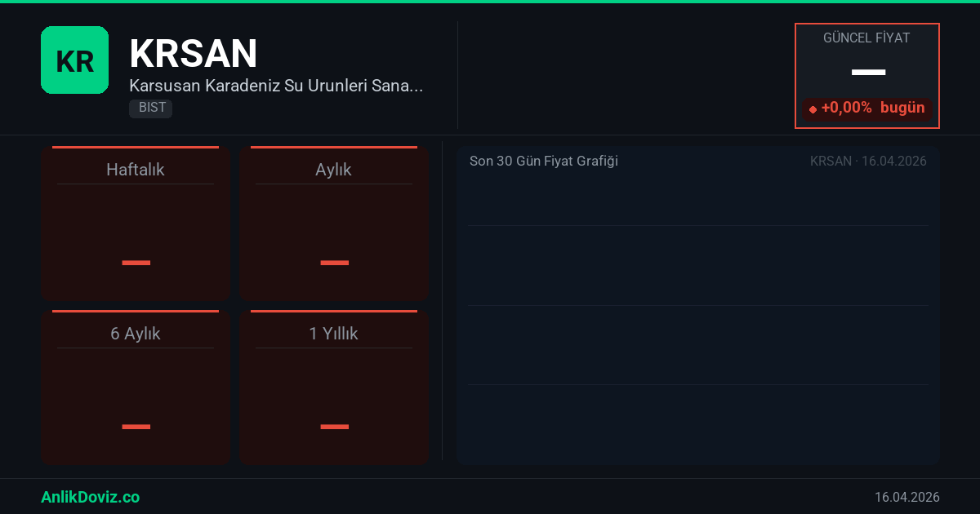This screenshot has height=514, width=980.
Task: Click the green KR logo icon
Action: 74,60
